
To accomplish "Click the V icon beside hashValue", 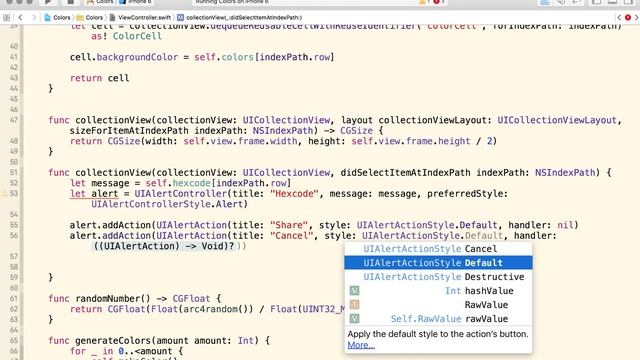I will pyautogui.click(x=354, y=291).
